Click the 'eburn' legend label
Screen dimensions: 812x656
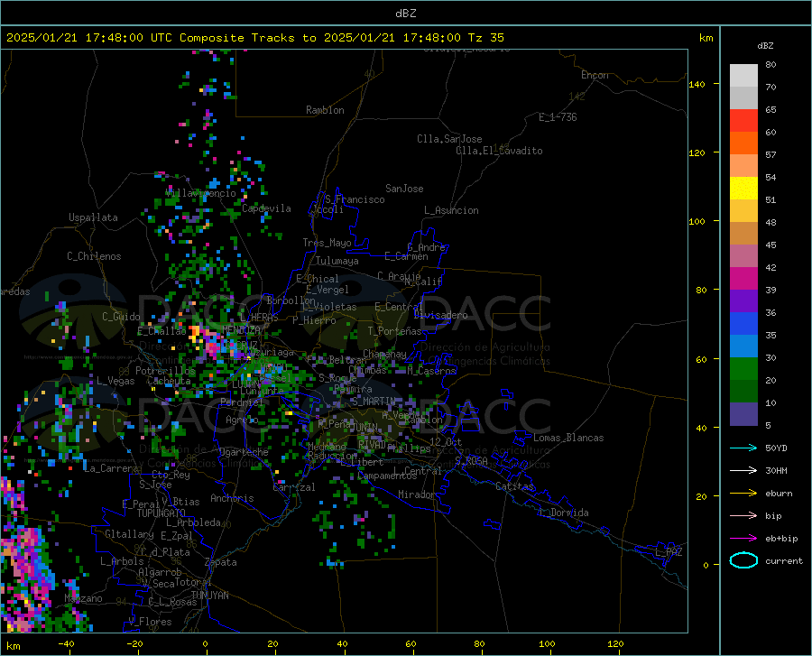pos(779,494)
